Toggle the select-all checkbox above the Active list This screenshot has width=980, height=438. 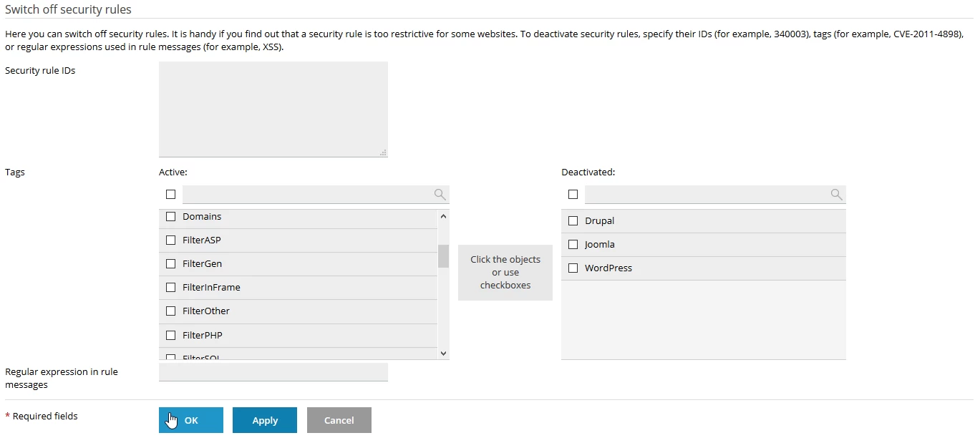tap(170, 194)
